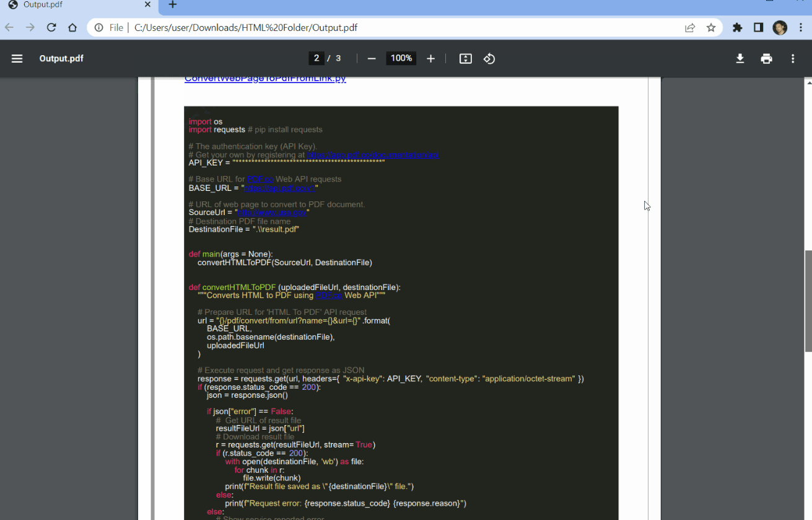Open more PDF options with three-dot icon

coord(793,58)
